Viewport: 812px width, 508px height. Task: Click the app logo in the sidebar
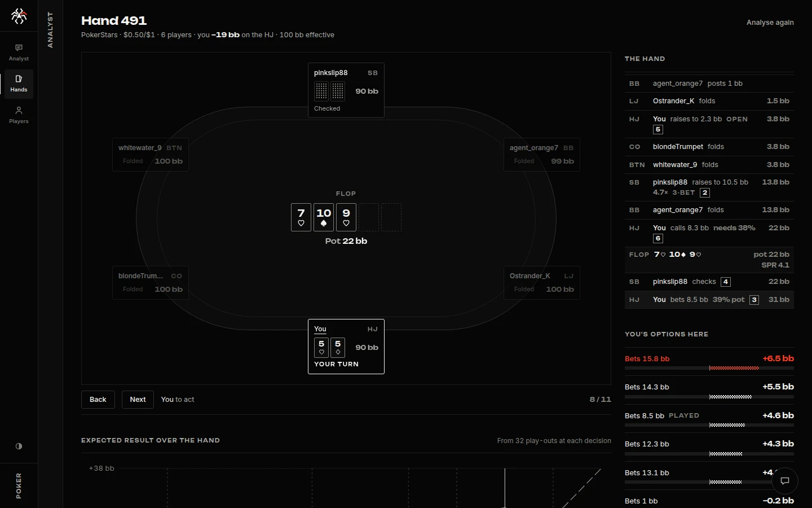pos(19,16)
